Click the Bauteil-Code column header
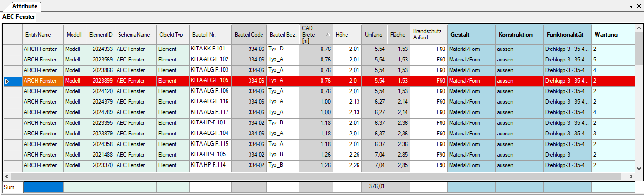 point(249,35)
